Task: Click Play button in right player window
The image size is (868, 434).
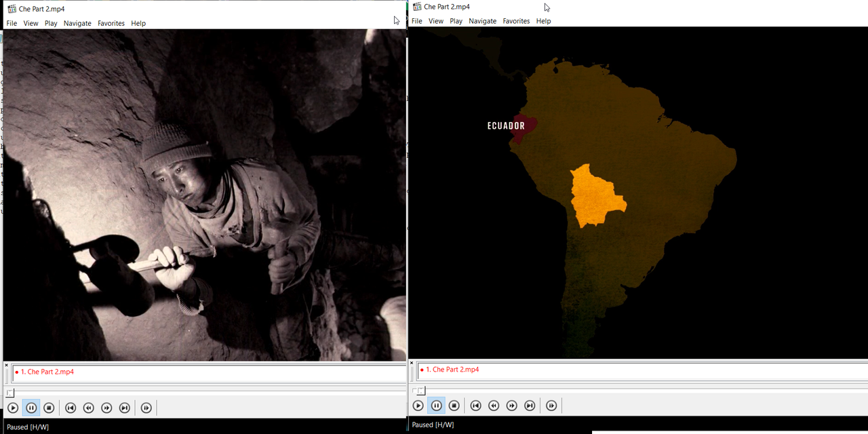Action: pyautogui.click(x=418, y=406)
